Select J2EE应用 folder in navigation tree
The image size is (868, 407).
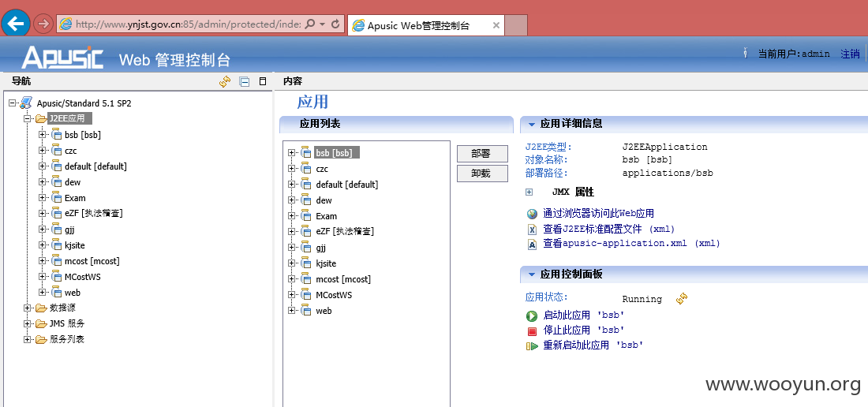[69, 118]
